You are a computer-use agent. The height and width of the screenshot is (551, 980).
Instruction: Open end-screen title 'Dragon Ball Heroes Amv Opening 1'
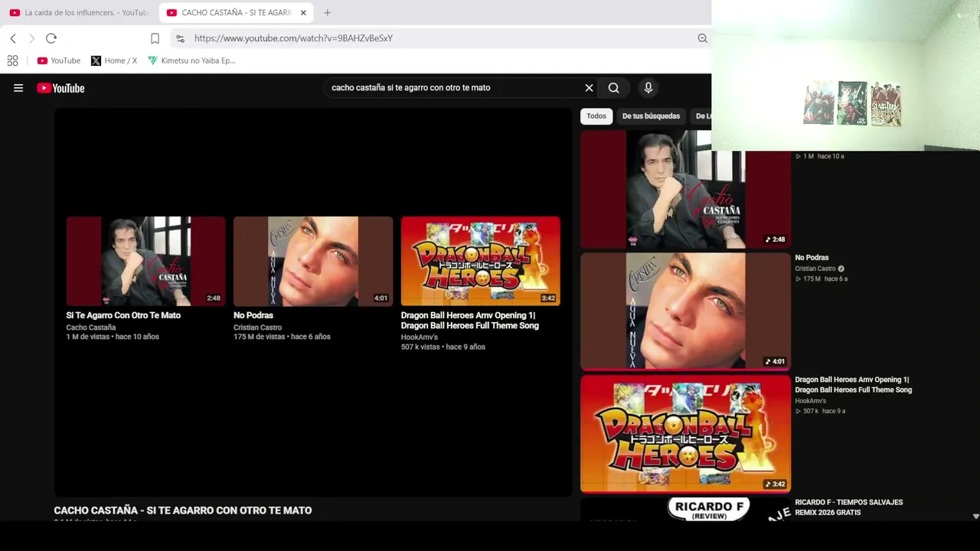coord(470,321)
